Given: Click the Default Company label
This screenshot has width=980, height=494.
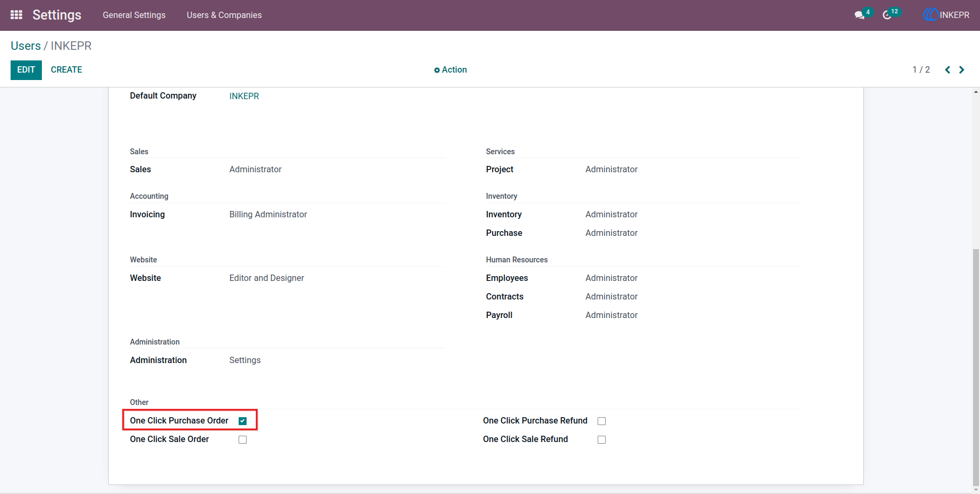Looking at the screenshot, I should pyautogui.click(x=163, y=95).
